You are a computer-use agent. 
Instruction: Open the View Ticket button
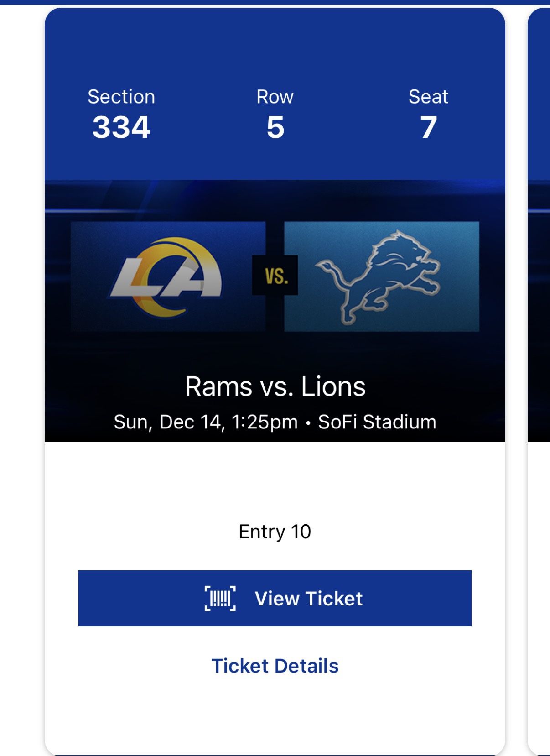(x=275, y=598)
